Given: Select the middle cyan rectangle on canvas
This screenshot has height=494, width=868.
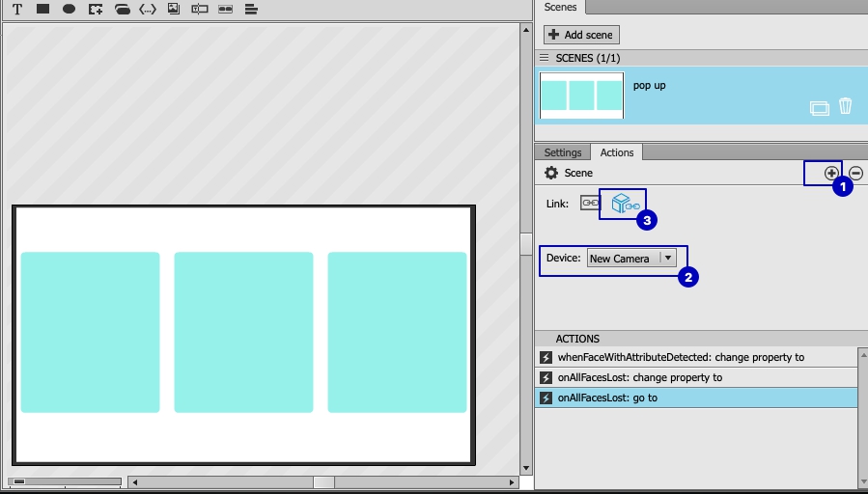Looking at the screenshot, I should pyautogui.click(x=243, y=333).
